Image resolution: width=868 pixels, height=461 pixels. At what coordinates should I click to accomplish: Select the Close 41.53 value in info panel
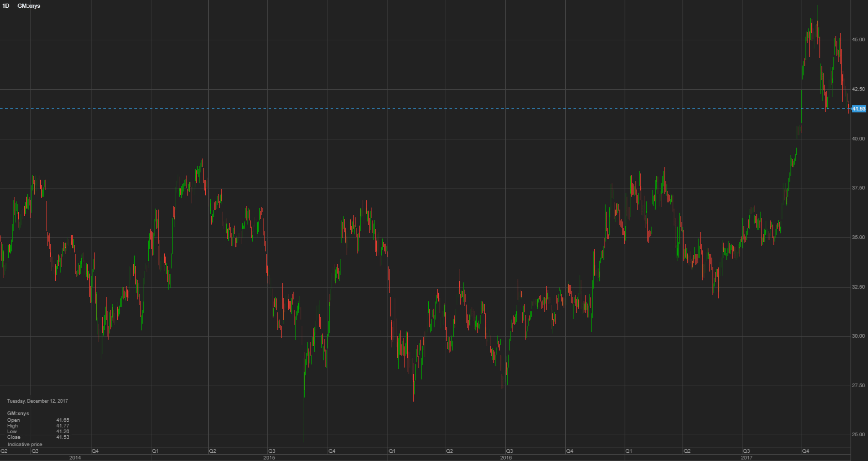pyautogui.click(x=63, y=437)
